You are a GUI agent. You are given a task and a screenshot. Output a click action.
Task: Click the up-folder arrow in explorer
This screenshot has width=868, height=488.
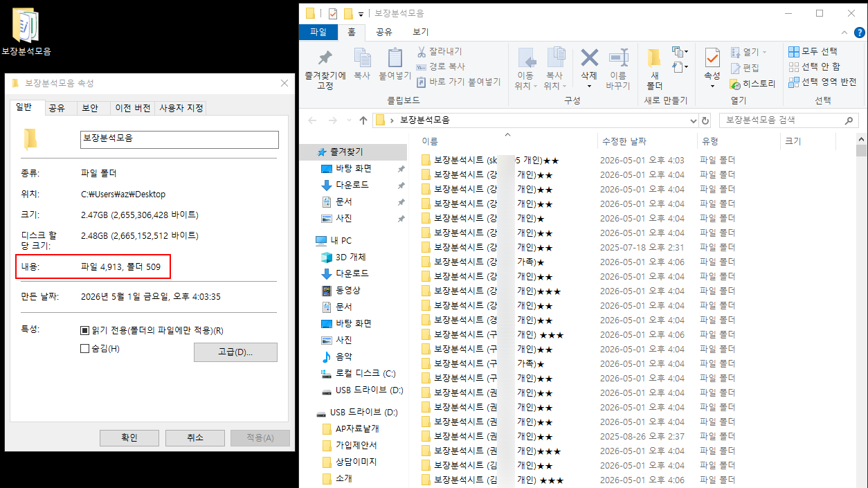point(363,120)
